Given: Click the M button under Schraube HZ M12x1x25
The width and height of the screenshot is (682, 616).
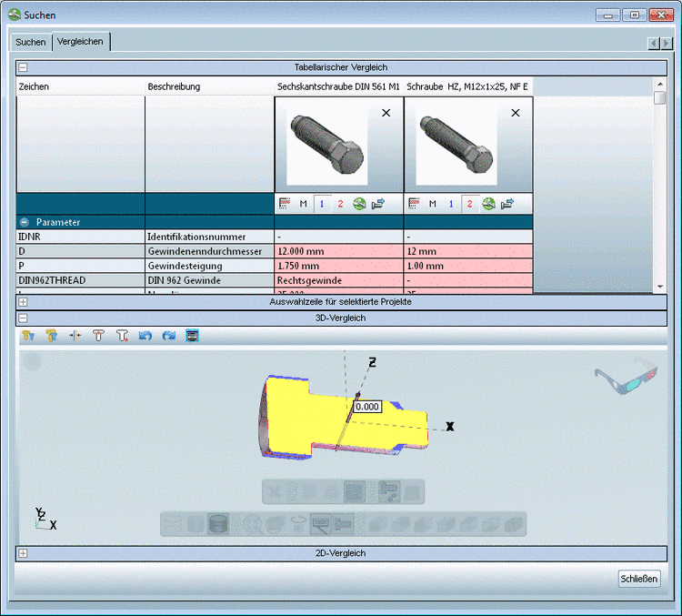Looking at the screenshot, I should [432, 204].
